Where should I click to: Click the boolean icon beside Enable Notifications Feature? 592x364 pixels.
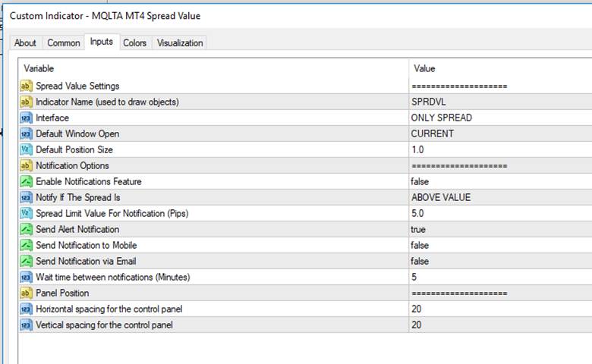pyautogui.click(x=26, y=181)
